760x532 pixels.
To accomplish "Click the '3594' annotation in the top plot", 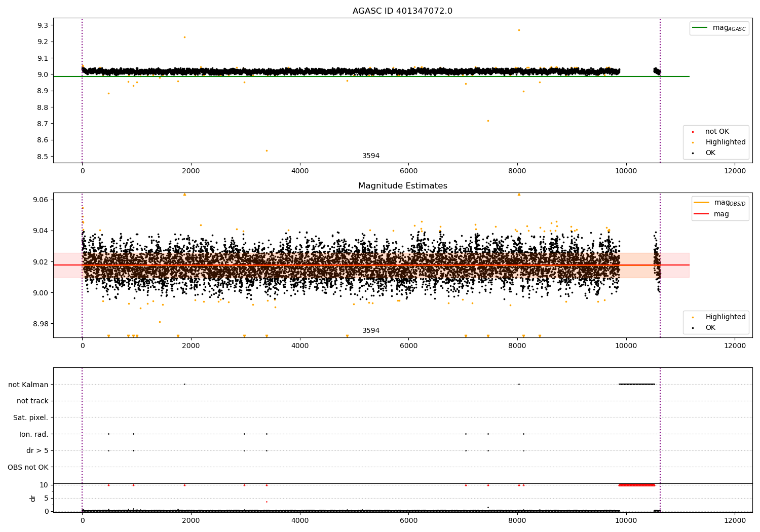I will click(371, 156).
